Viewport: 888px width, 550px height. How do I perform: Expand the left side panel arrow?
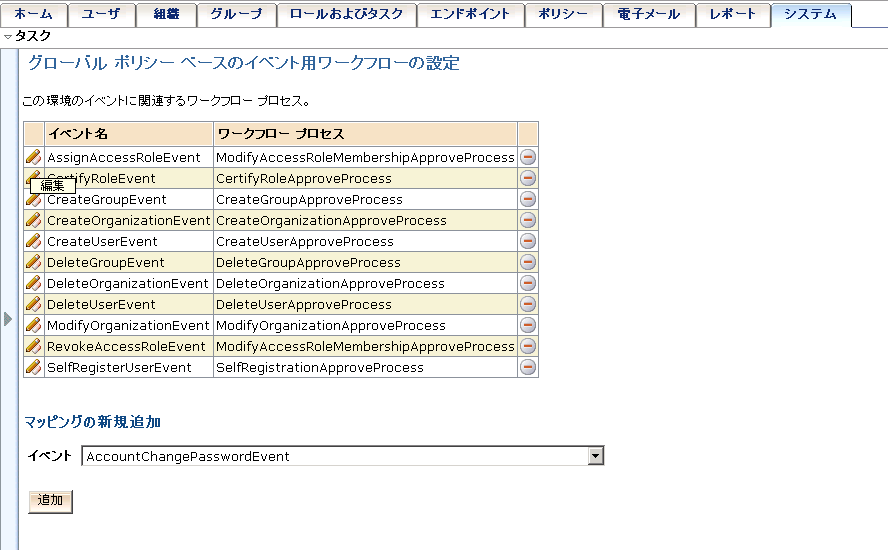[7, 319]
